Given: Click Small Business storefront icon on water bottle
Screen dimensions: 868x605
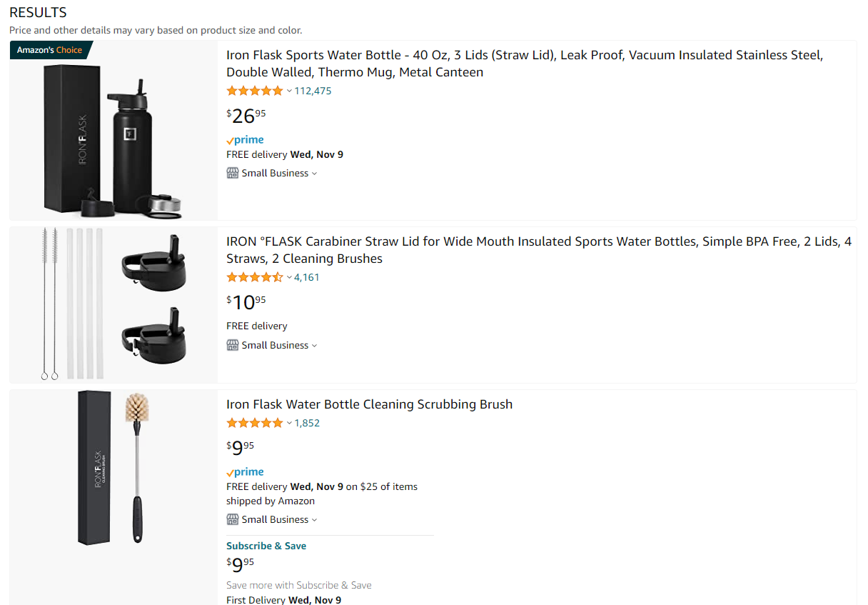Looking at the screenshot, I should [233, 173].
